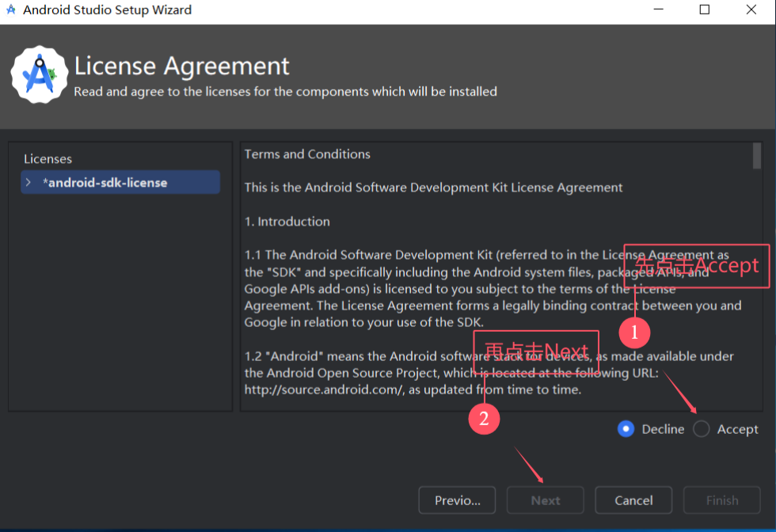Click the Licenses panel header
776x532 pixels.
point(48,158)
